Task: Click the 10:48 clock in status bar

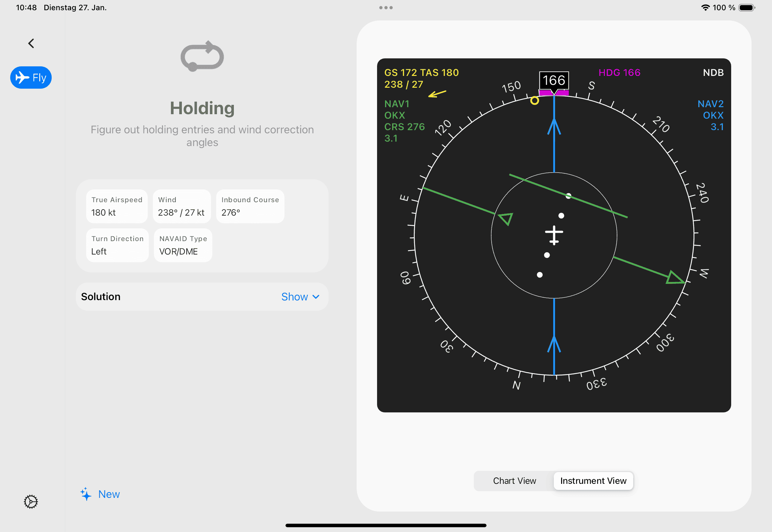Action: click(26, 8)
